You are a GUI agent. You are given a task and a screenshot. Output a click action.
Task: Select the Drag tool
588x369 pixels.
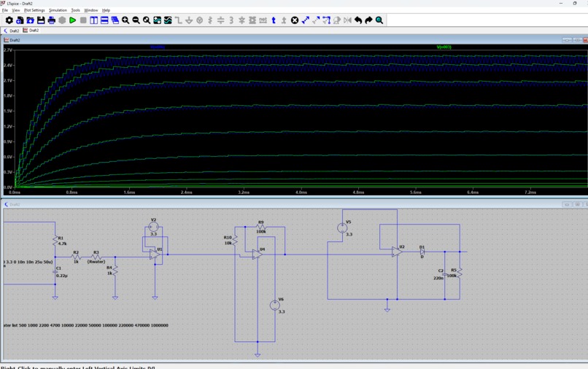click(x=326, y=20)
